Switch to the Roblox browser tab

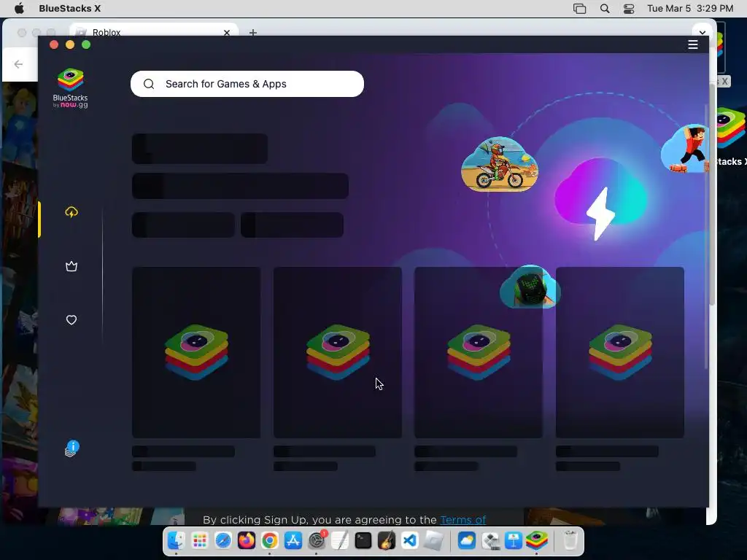tap(154, 32)
